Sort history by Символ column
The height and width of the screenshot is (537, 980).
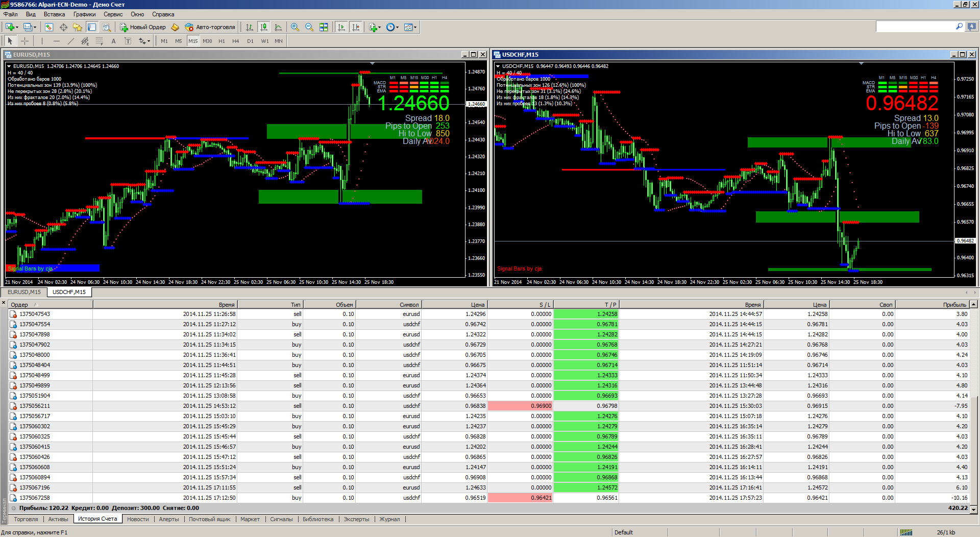coord(388,305)
